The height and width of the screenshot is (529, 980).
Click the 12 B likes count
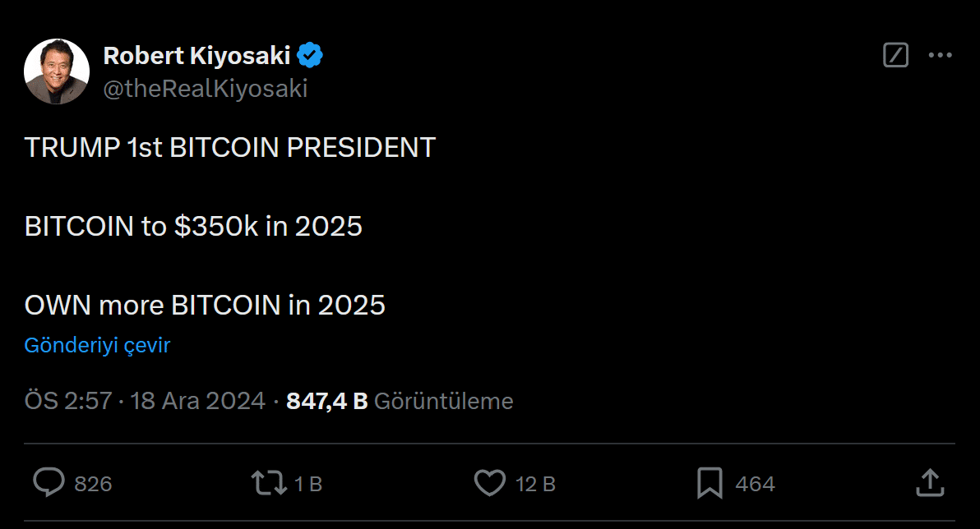pos(535,484)
